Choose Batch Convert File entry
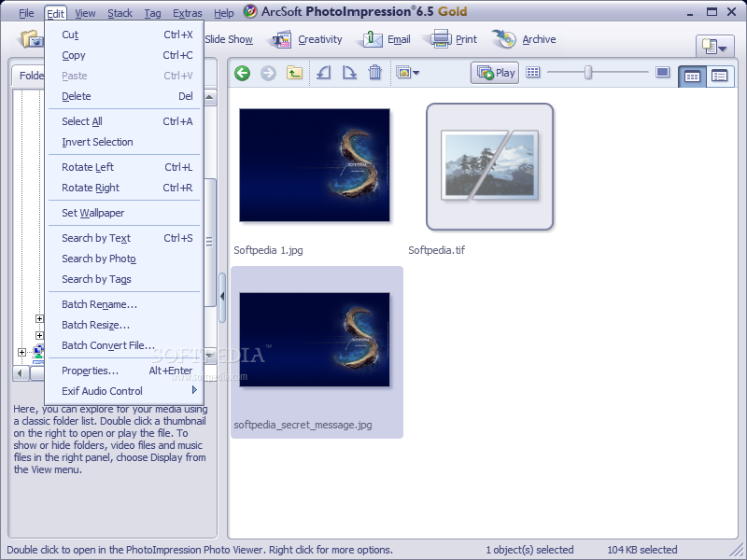The image size is (747, 560). (125, 345)
